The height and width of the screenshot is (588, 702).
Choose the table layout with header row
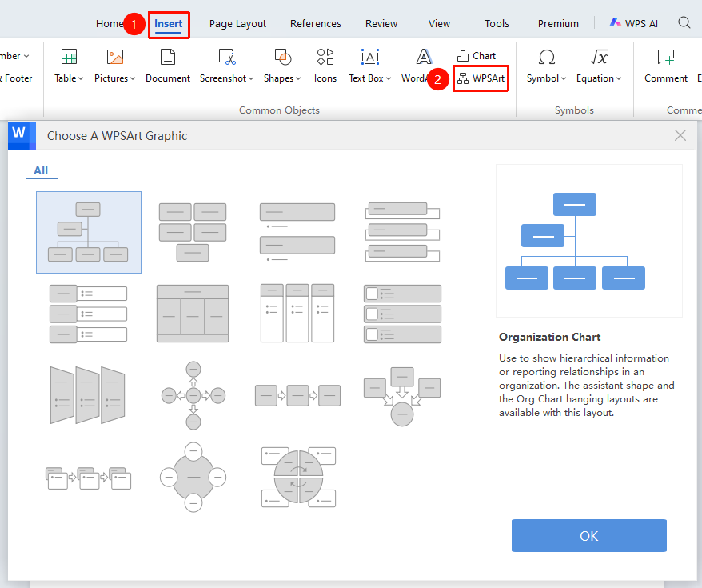tap(193, 314)
